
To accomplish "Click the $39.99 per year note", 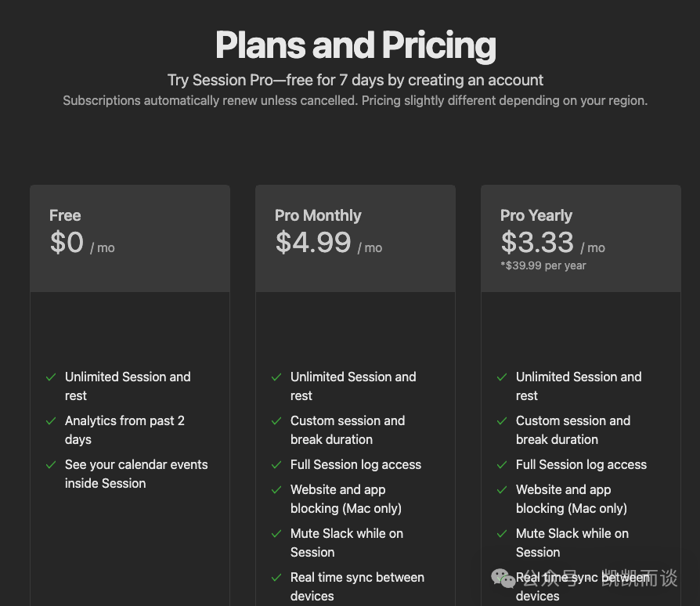I will [x=543, y=265].
